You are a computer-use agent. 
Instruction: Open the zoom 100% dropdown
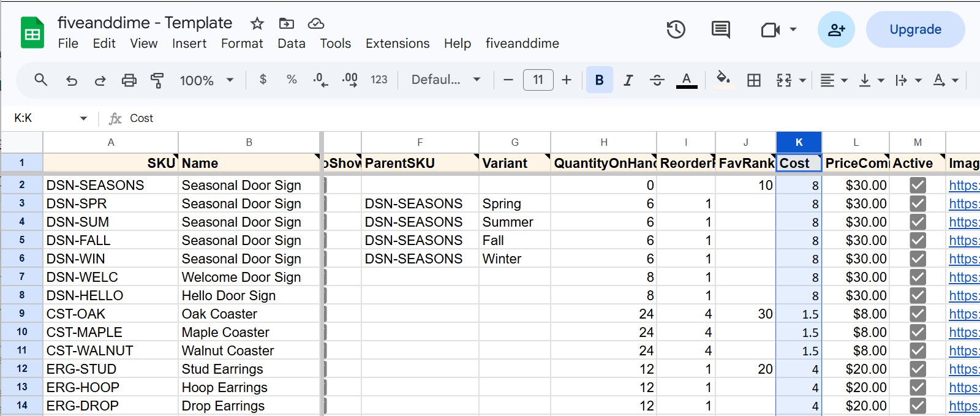click(206, 80)
